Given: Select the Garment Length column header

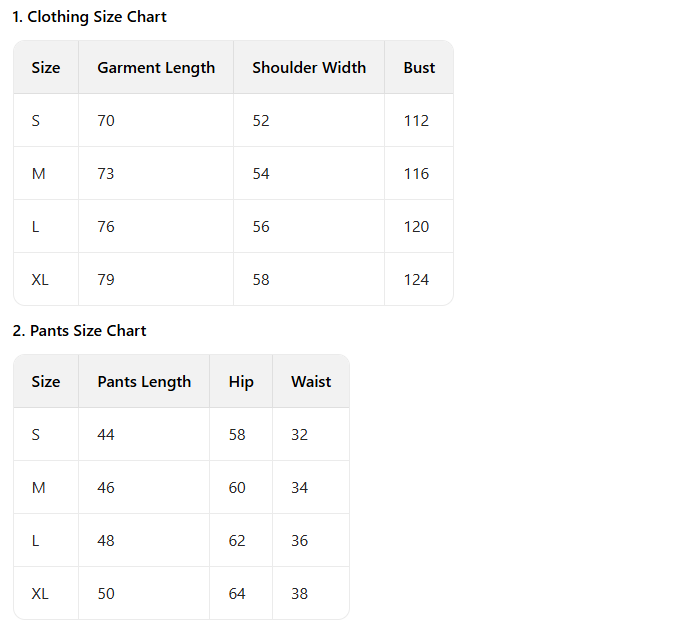Looking at the screenshot, I should tap(156, 68).
